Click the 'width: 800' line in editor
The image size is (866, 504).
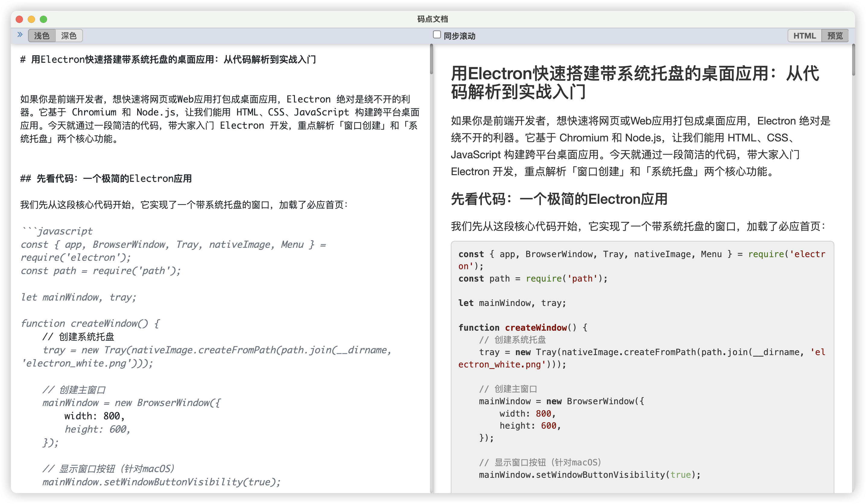point(93,416)
